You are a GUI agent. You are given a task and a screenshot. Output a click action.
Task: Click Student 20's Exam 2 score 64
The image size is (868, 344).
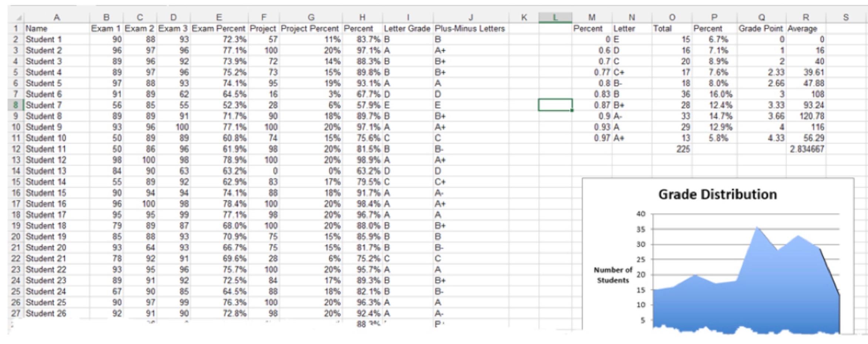139,247
